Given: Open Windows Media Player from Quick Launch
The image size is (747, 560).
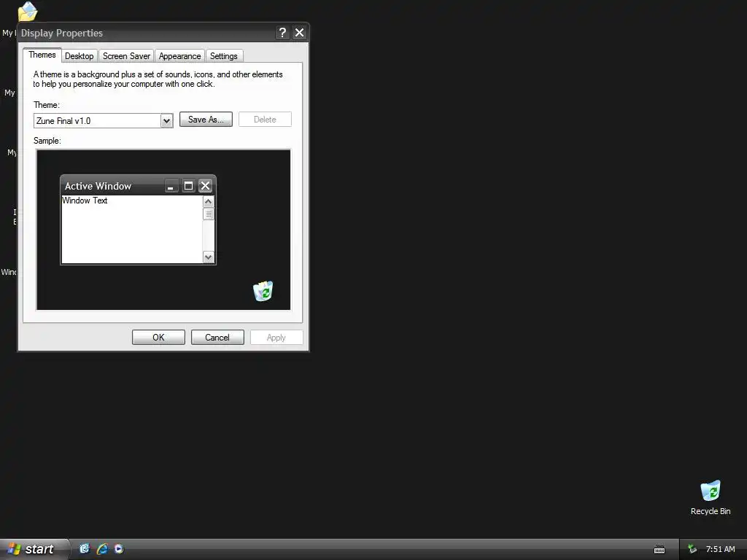Looking at the screenshot, I should click(x=119, y=548).
